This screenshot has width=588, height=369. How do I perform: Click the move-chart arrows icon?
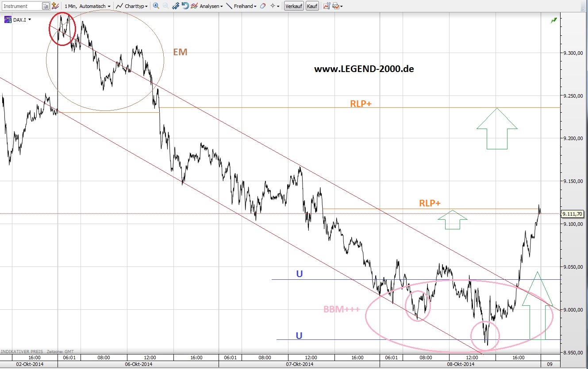pos(175,6)
